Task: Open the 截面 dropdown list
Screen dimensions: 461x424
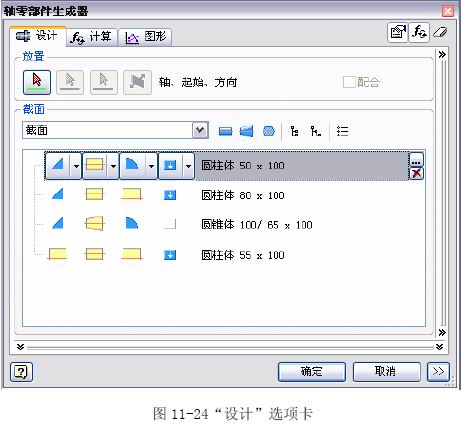Action: [x=200, y=130]
